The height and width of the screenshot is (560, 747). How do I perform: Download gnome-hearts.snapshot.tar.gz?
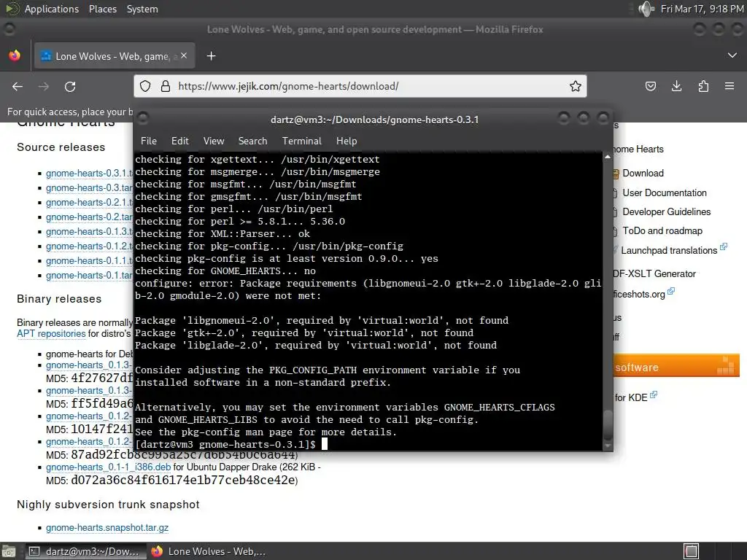pos(107,528)
